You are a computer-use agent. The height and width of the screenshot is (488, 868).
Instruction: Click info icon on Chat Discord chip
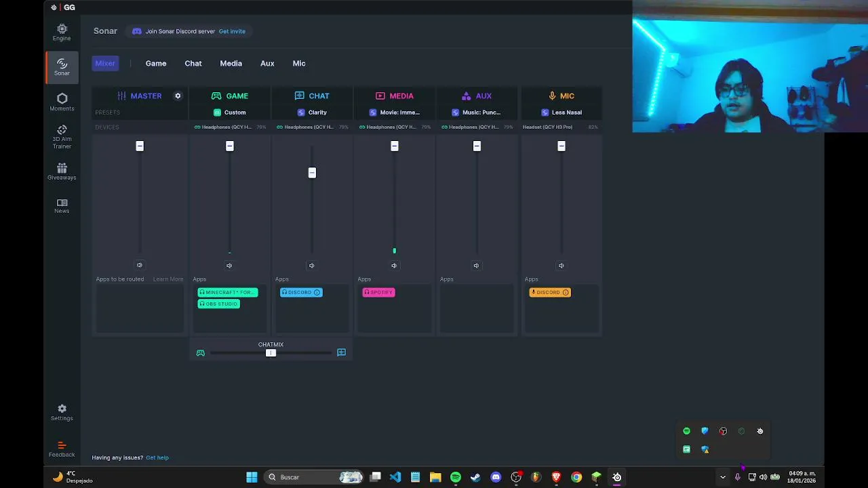point(317,292)
